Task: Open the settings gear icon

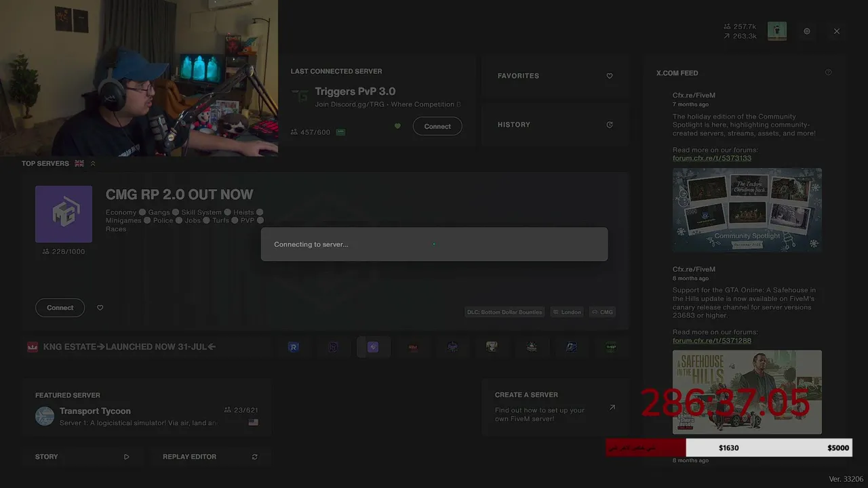Action: click(807, 31)
